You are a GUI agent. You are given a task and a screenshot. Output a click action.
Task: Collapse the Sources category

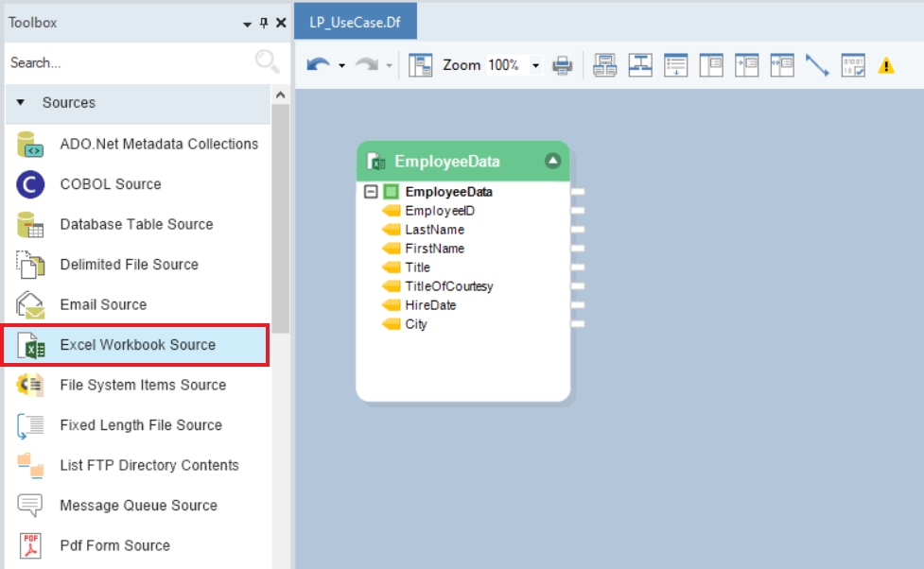(21, 102)
